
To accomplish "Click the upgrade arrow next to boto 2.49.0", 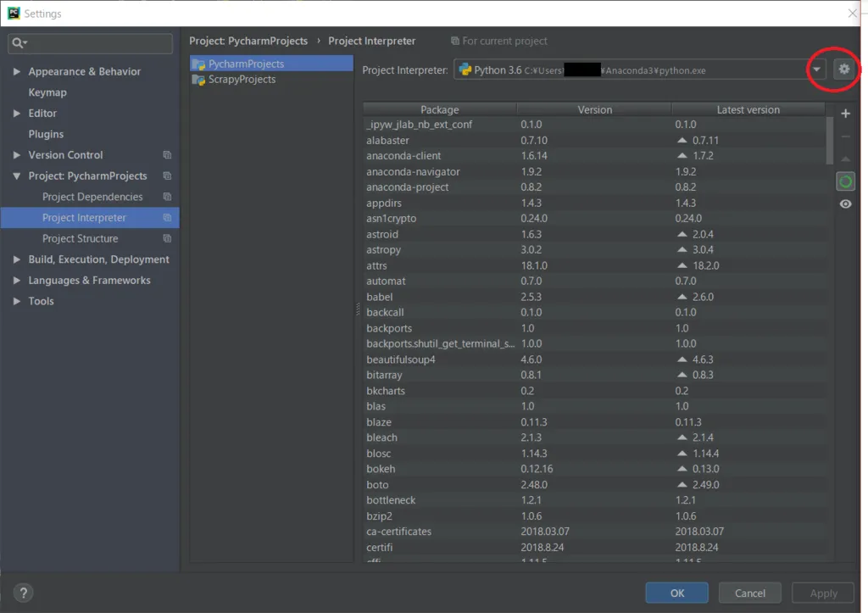I will click(682, 484).
